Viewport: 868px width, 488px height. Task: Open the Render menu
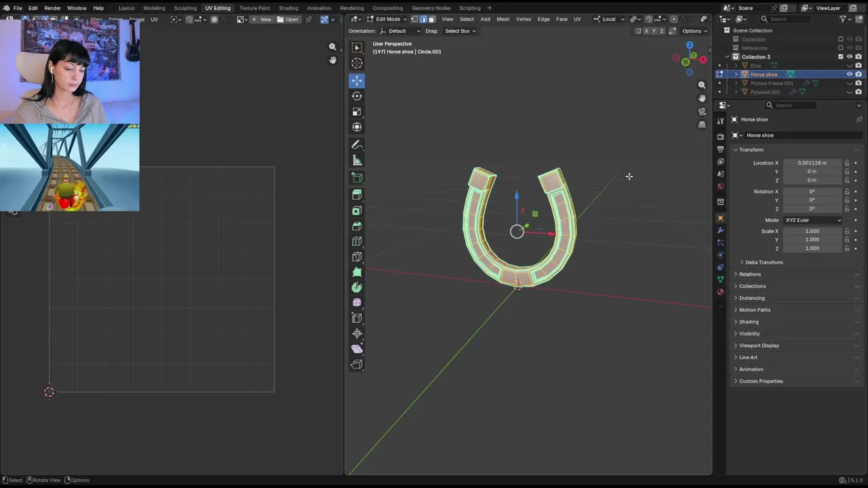tap(52, 8)
